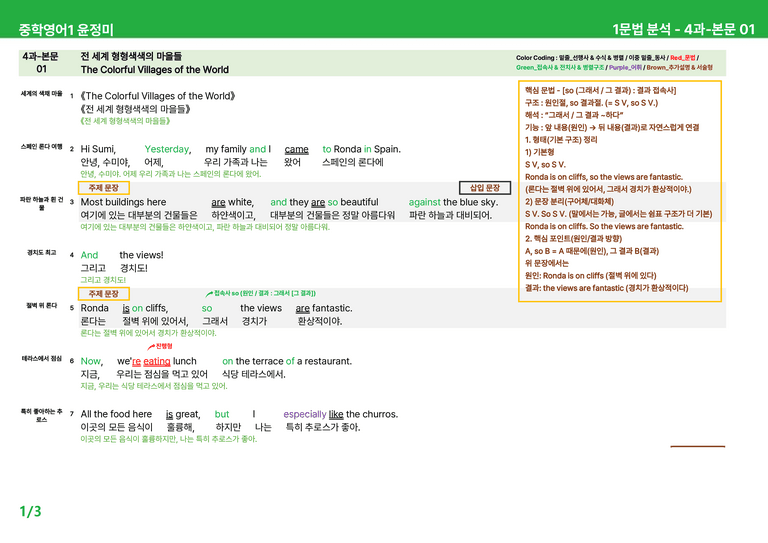Select the page number "1/3"
768x543 pixels.
(30, 512)
